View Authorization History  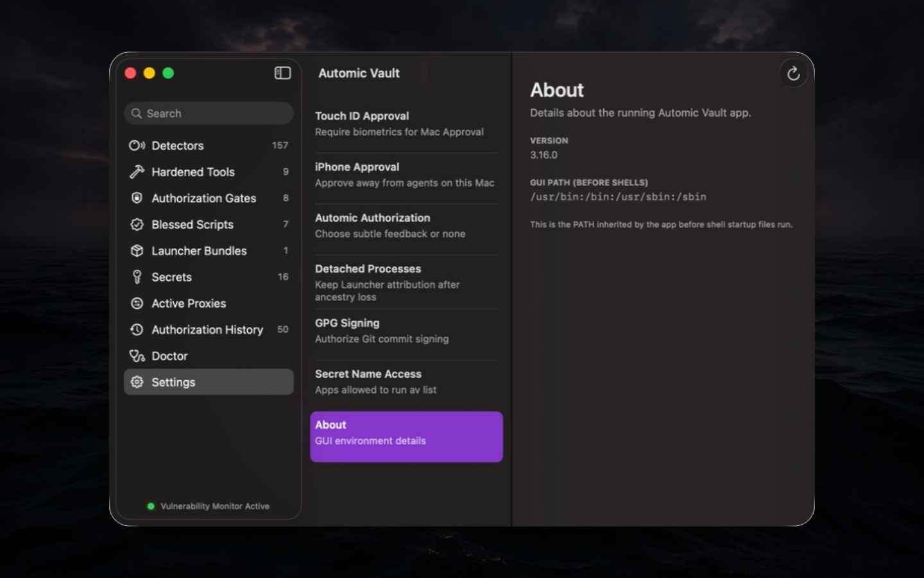[x=209, y=330]
